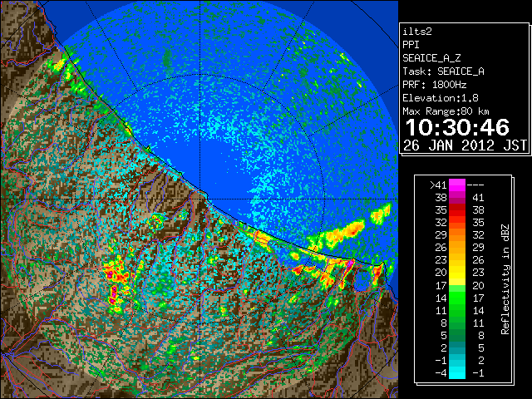The image size is (532, 399).
Task: Select the PPI scan type label
Action: click(x=411, y=45)
